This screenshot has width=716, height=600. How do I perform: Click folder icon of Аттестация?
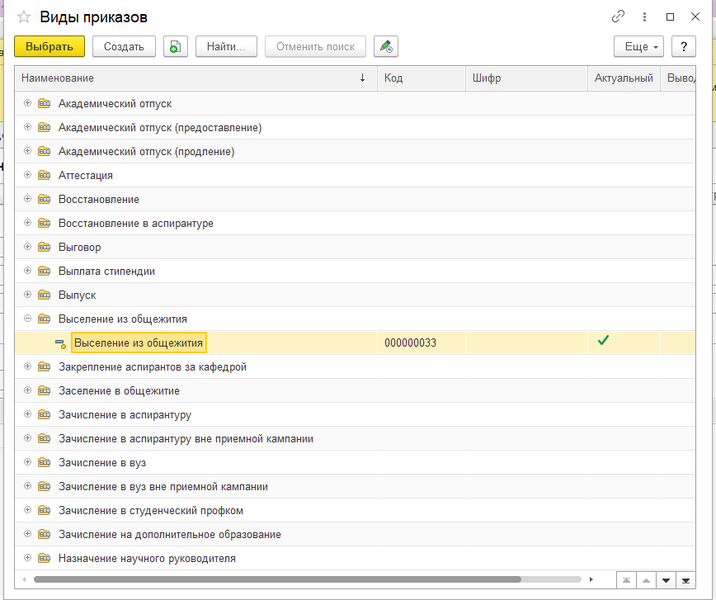click(44, 175)
